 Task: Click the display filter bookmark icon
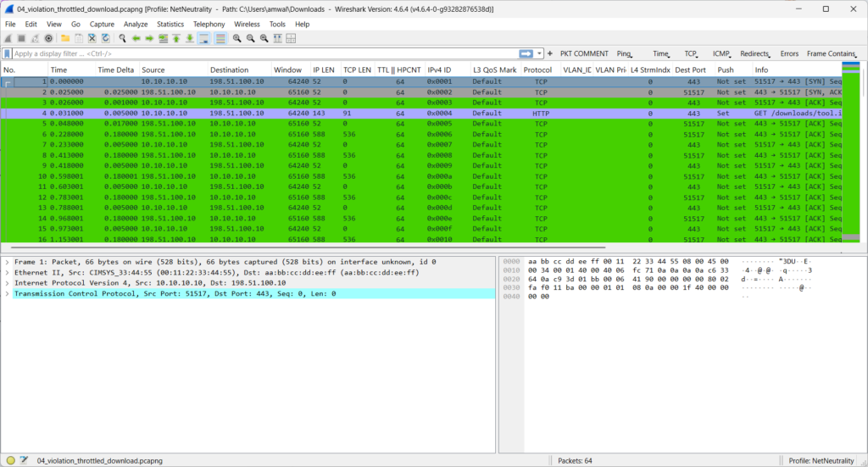click(x=8, y=53)
